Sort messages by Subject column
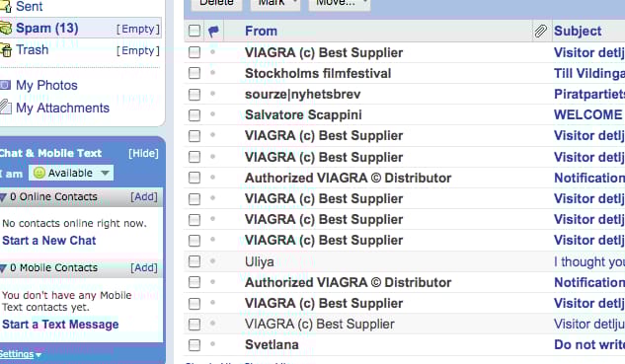The height and width of the screenshot is (364, 625). coord(578,31)
